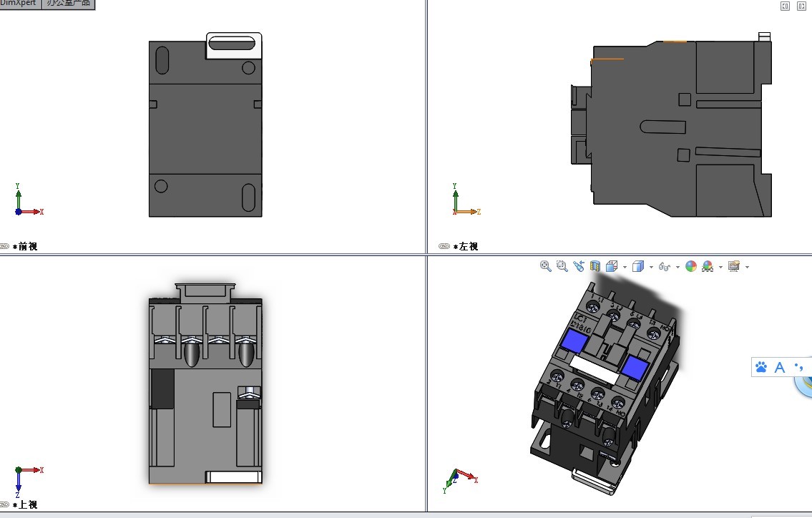Expand the View Orientation dropdown arrow
Image resolution: width=812 pixels, height=518 pixels.
coord(625,268)
